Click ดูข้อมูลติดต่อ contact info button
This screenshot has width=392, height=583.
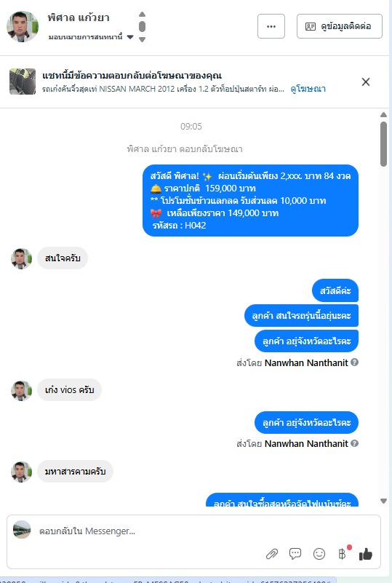point(339,26)
